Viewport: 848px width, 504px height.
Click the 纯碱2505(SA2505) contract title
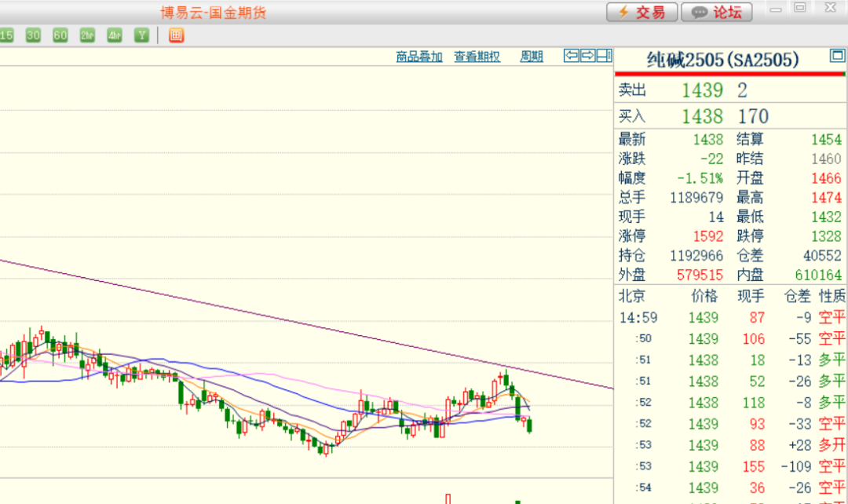[x=722, y=60]
